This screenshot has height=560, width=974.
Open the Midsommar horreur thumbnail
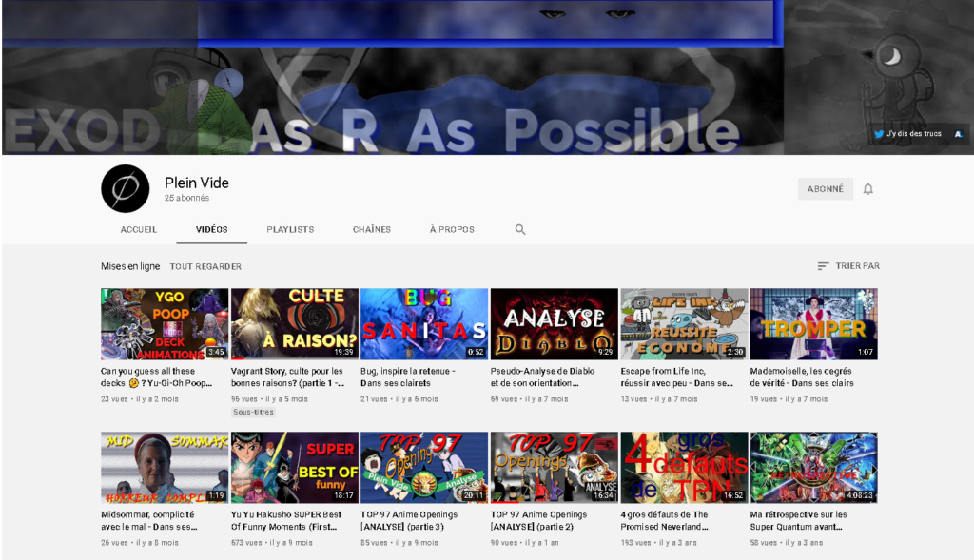tap(165, 468)
